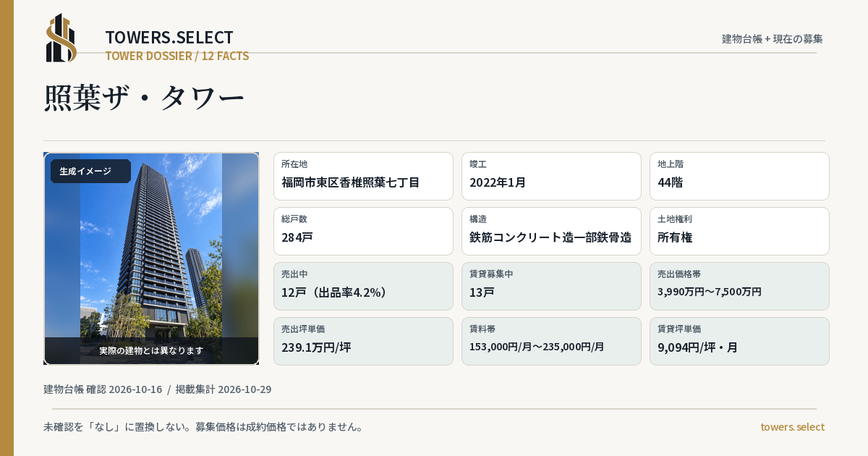
Task: Select the 土地権利 所有権 card
Action: (739, 231)
